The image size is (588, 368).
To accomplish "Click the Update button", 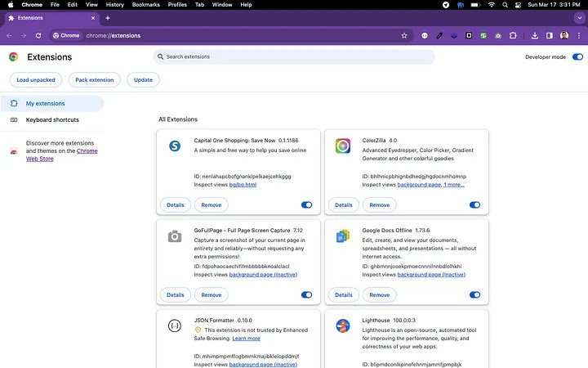I will pyautogui.click(x=143, y=79).
